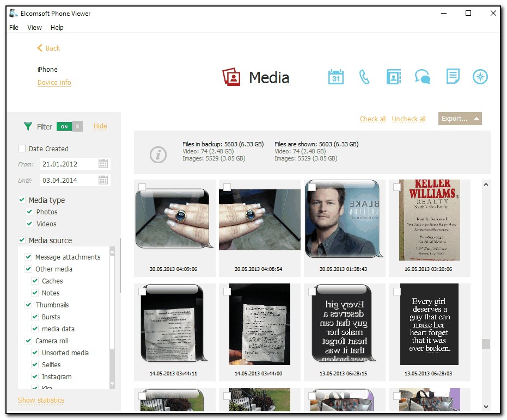
Task: Click the Device info link
Action: pos(54,83)
